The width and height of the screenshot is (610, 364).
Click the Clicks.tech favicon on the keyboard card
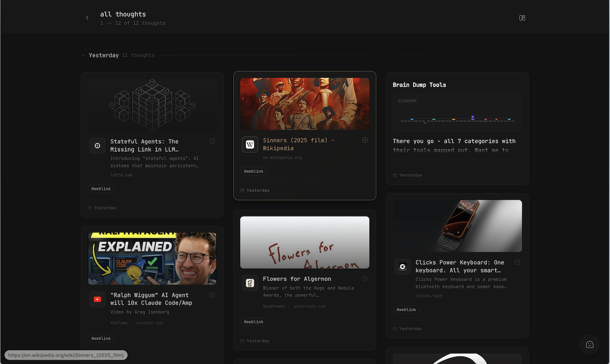coord(402,266)
